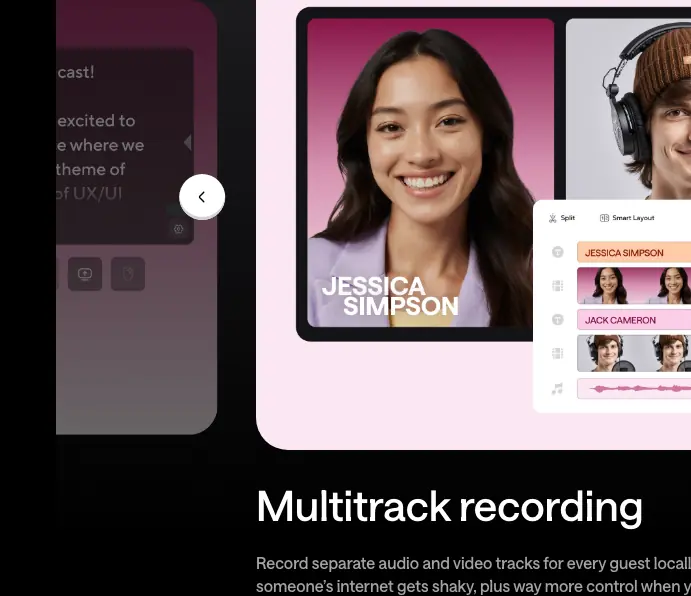Click the settings gear in teleprompter card
The height and width of the screenshot is (596, 691).
pyautogui.click(x=178, y=229)
